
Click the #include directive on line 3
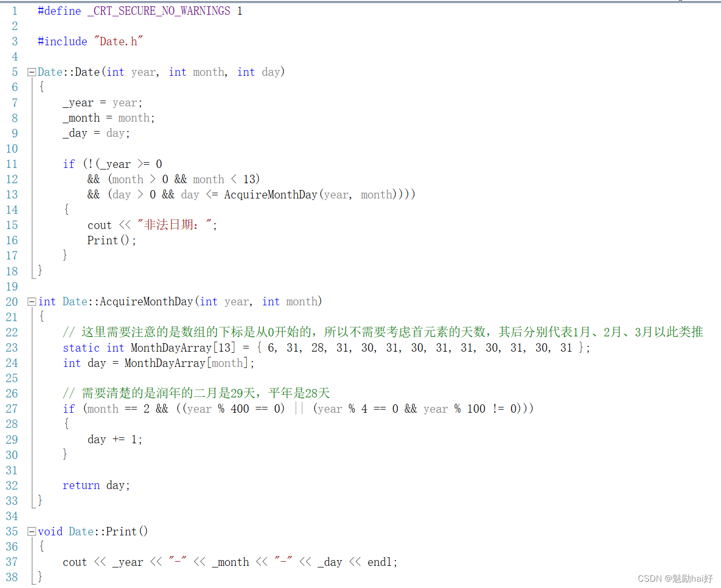pyautogui.click(x=63, y=42)
